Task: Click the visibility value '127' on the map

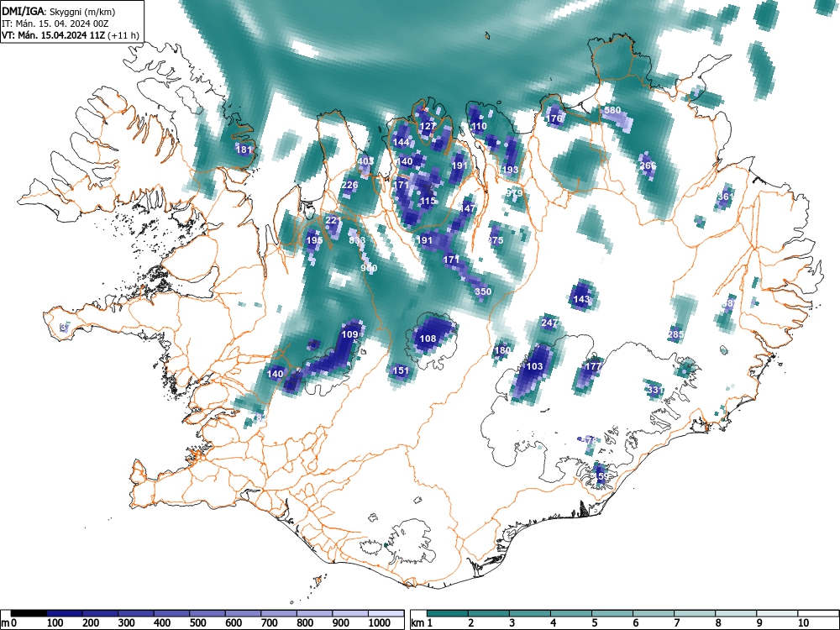Action: (x=428, y=127)
